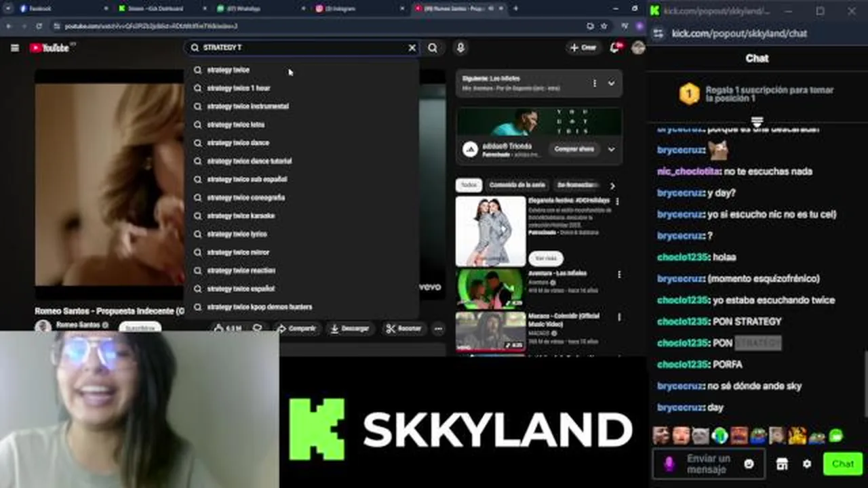Click the Compartir share button
868x488 pixels.
point(296,329)
